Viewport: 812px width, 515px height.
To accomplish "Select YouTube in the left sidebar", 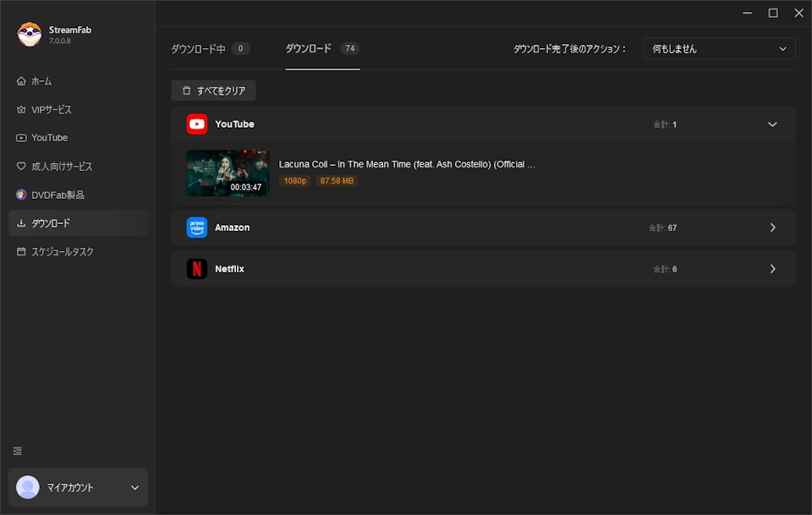I will tap(49, 138).
